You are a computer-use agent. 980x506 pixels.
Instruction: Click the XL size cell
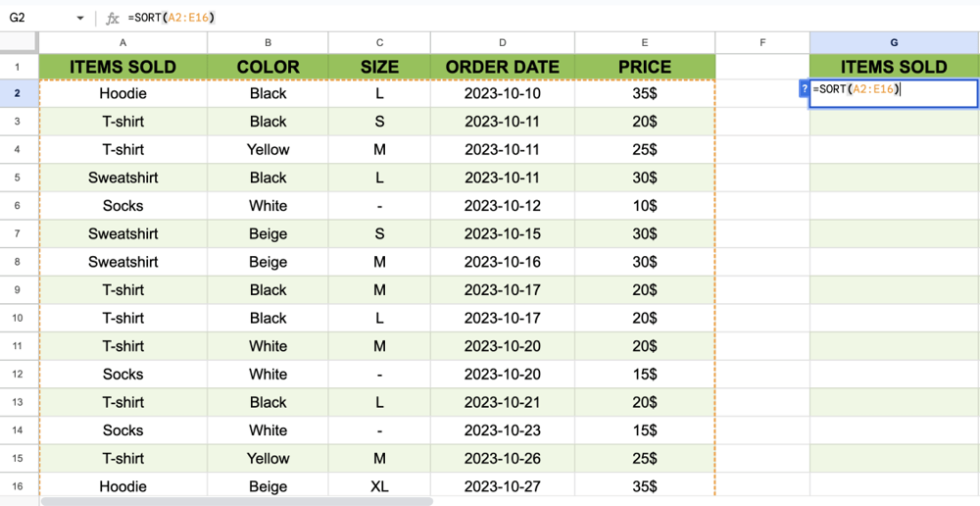[379, 486]
